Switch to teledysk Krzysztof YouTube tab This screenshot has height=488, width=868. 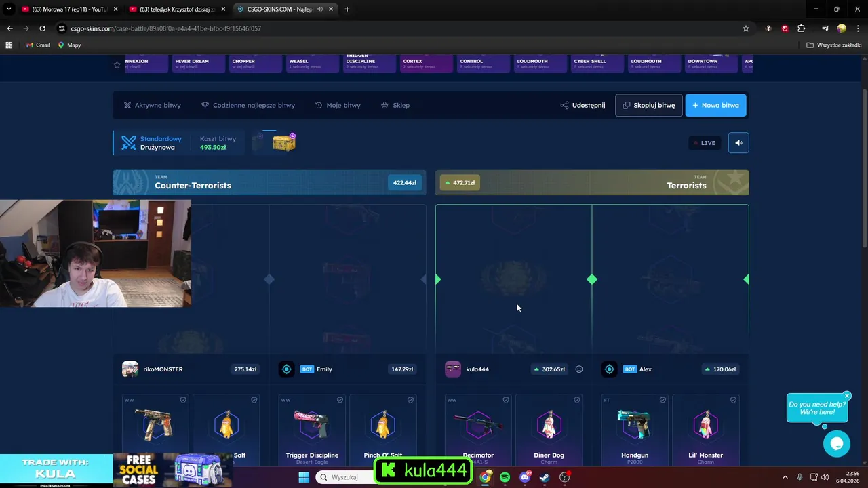point(178,9)
